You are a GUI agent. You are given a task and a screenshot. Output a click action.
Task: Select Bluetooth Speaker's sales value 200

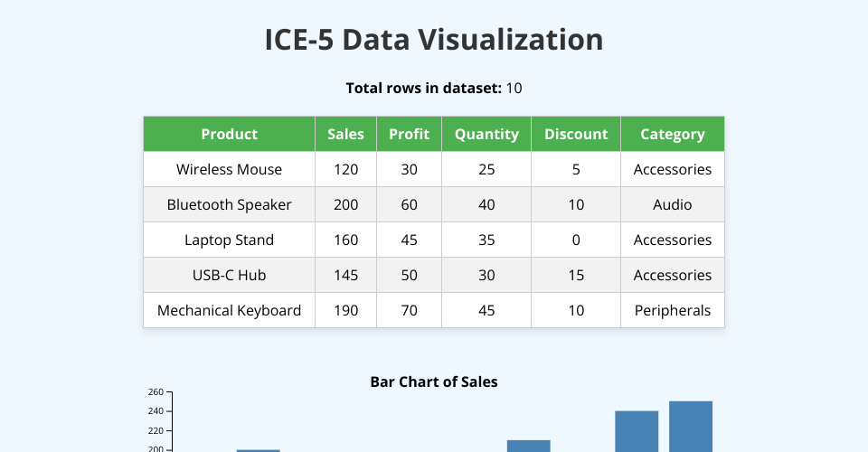(345, 204)
